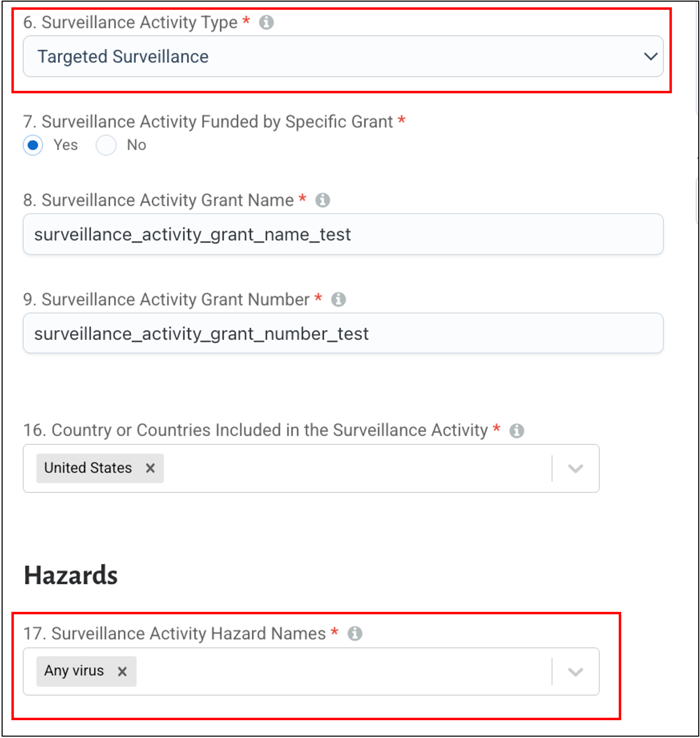Click info icon beside Grant Name label
This screenshot has height=738, width=700.
coord(322,200)
